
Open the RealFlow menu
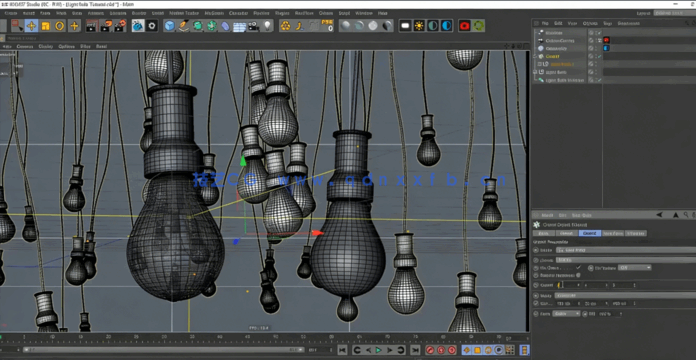pos(304,13)
